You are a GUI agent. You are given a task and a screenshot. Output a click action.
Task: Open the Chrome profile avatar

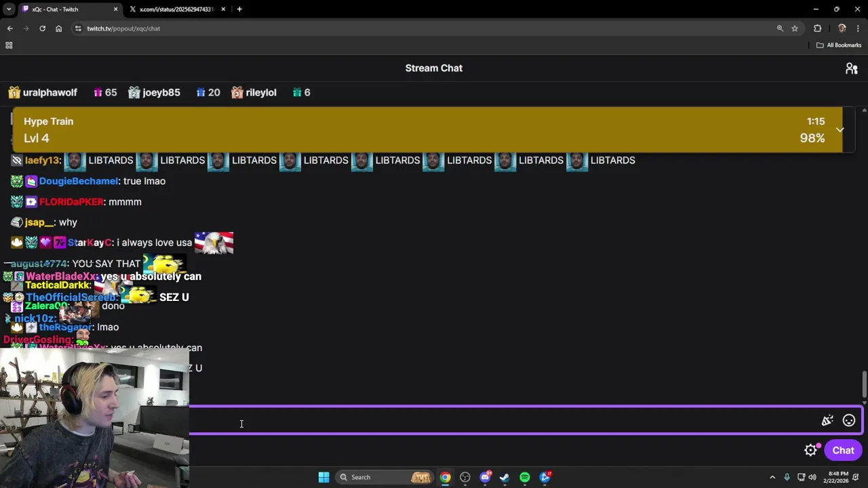[x=842, y=28]
